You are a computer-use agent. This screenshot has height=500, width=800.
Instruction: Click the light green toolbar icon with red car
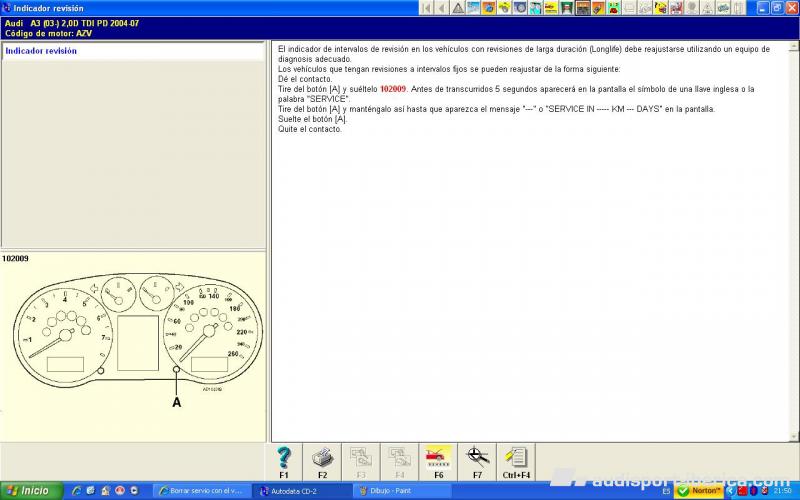[613, 8]
